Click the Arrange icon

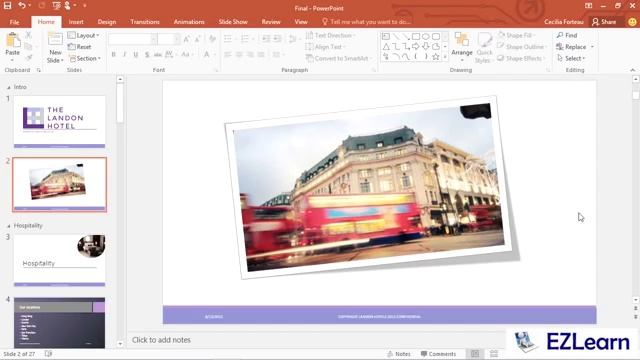(462, 40)
